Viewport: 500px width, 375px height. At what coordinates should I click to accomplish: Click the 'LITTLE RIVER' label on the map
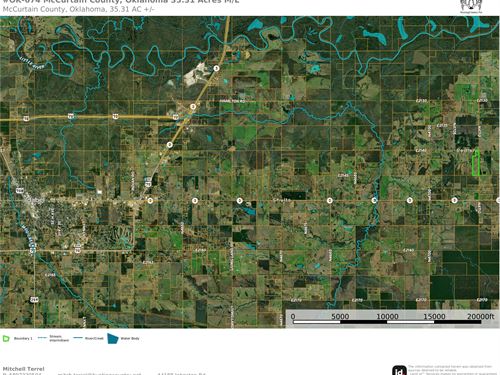(32, 63)
